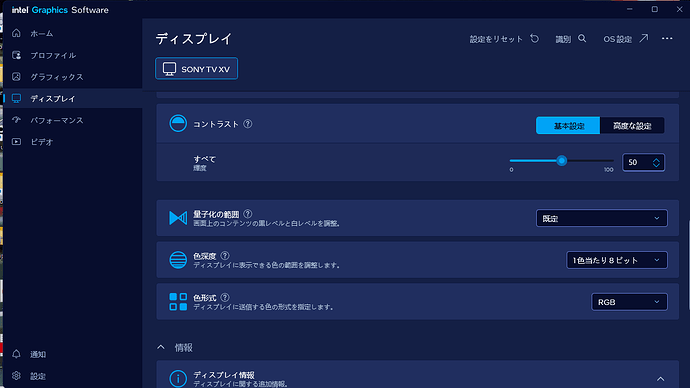
Task: Switch to 基本設定 contrast mode
Action: [x=568, y=125]
